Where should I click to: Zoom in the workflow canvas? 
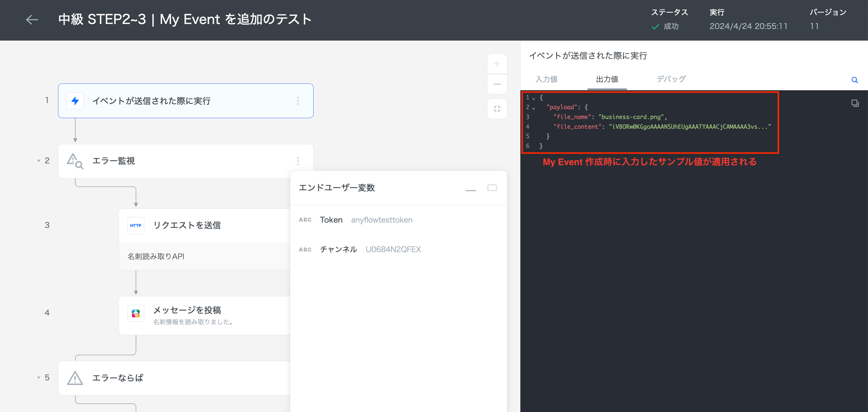click(497, 64)
